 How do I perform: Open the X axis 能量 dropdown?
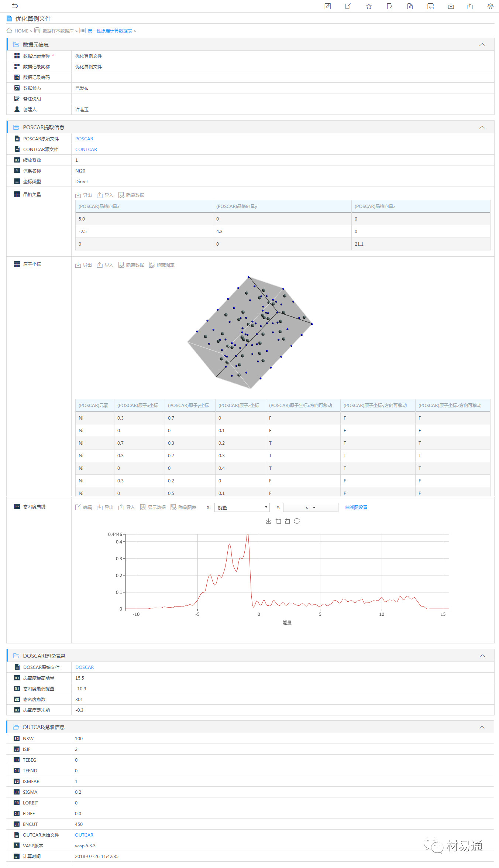click(242, 508)
